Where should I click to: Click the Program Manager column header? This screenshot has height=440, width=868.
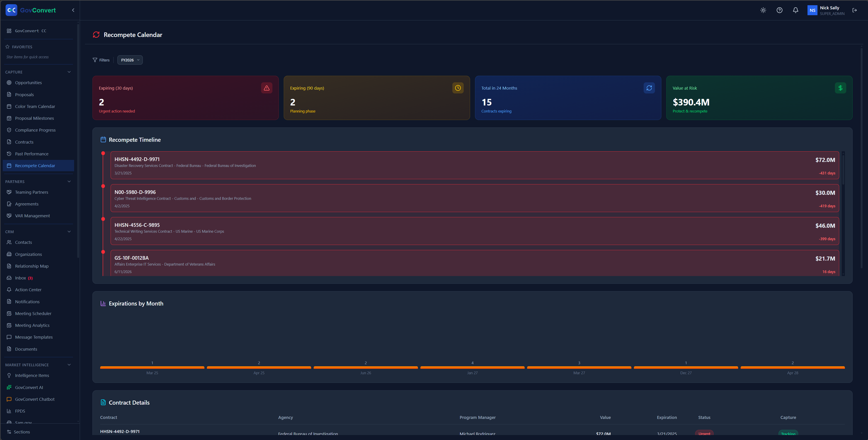pyautogui.click(x=478, y=417)
